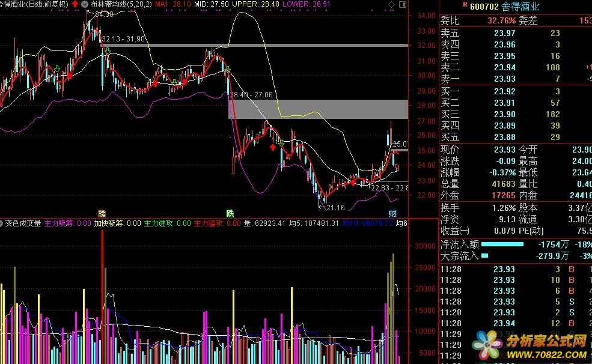Image resolution: width=592 pixels, height=364 pixels.
Task: Click the LOWER: 26.51 value label
Action: coord(306,4)
